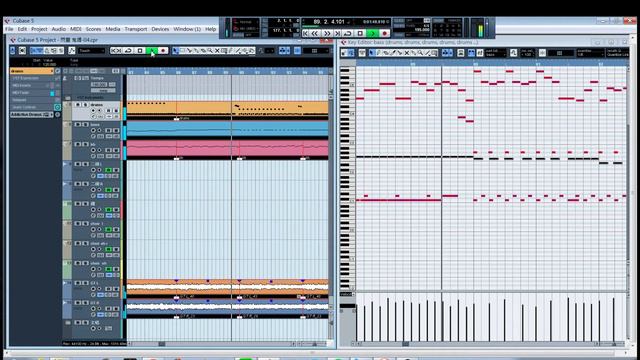Click Stop on the Transport panel
The width and height of the screenshot is (640, 360).
[360, 33]
